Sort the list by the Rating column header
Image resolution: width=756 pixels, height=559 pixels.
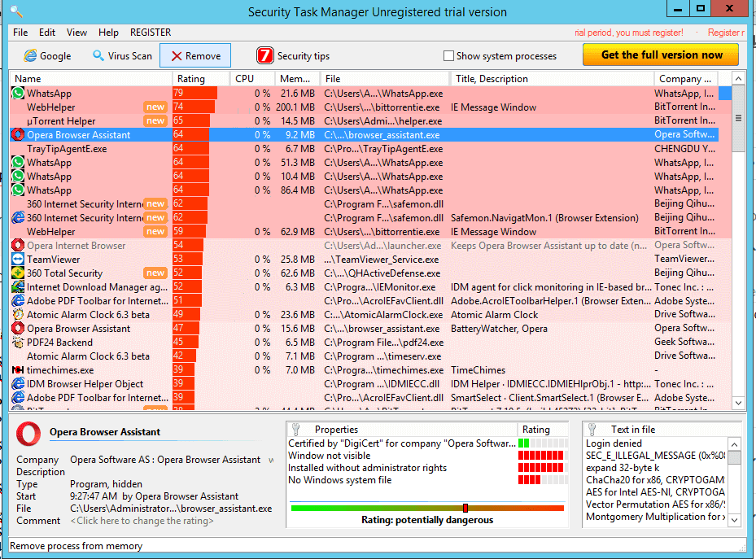pos(200,79)
